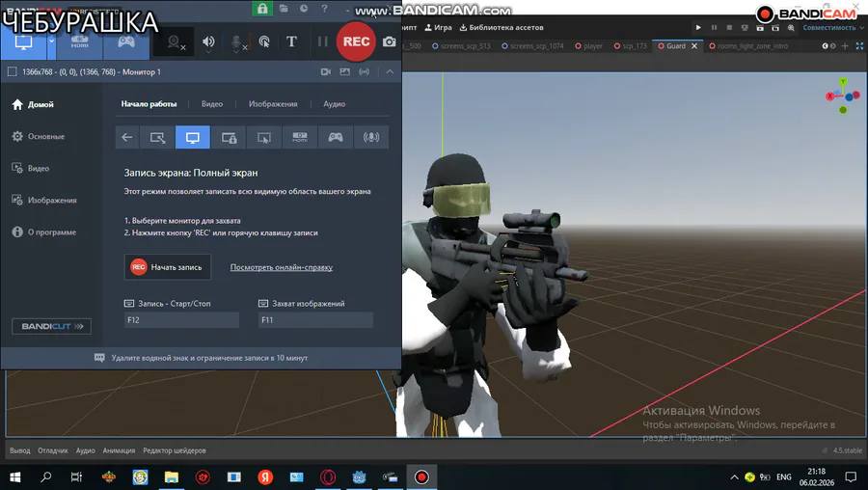Open the Посмотреть онлайн-справку link
Image resolution: width=868 pixels, height=490 pixels.
(282, 267)
